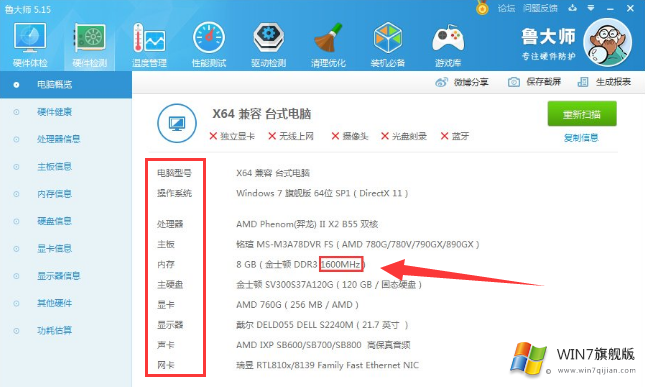
Task: Click the green 重新扫描 rescan button
Action: [582, 114]
